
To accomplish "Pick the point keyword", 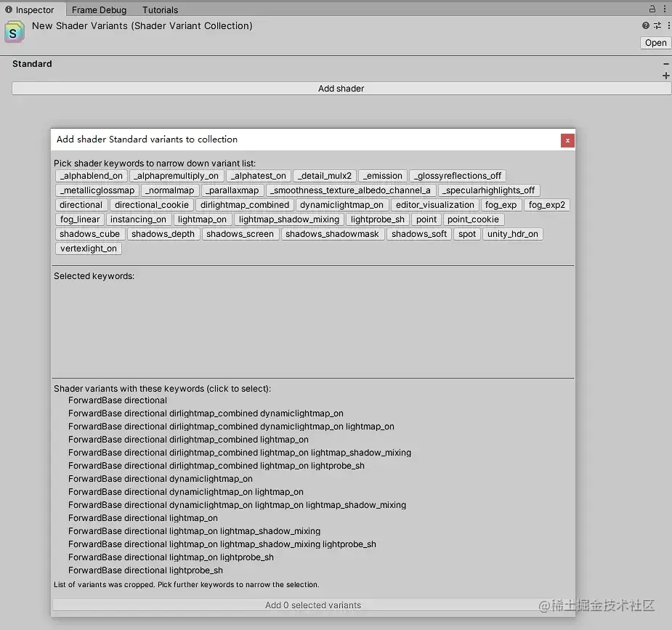I will point(426,219).
